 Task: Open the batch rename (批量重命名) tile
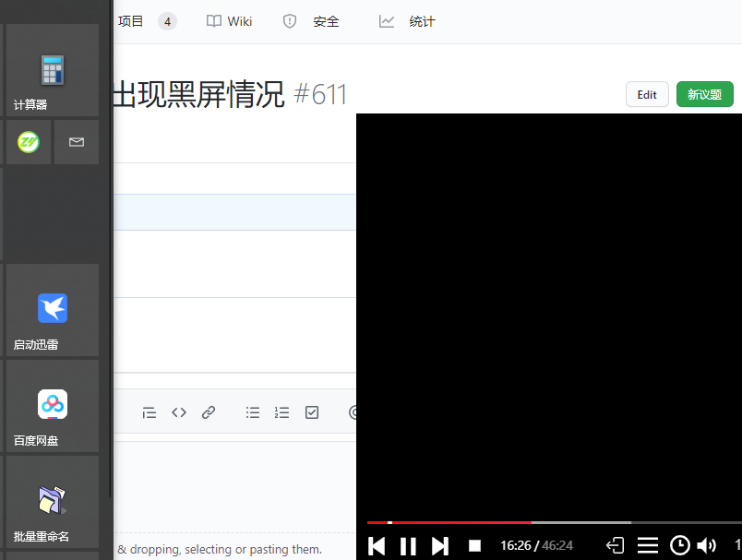[53, 502]
